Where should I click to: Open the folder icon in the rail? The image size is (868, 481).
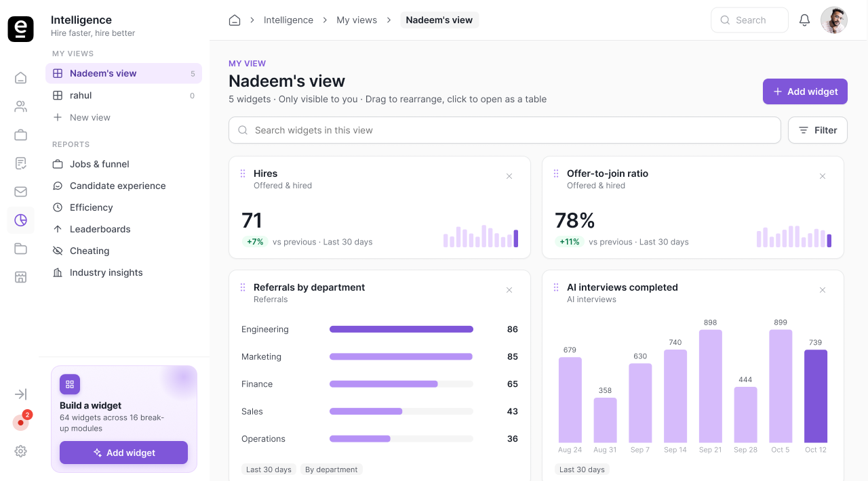20,249
